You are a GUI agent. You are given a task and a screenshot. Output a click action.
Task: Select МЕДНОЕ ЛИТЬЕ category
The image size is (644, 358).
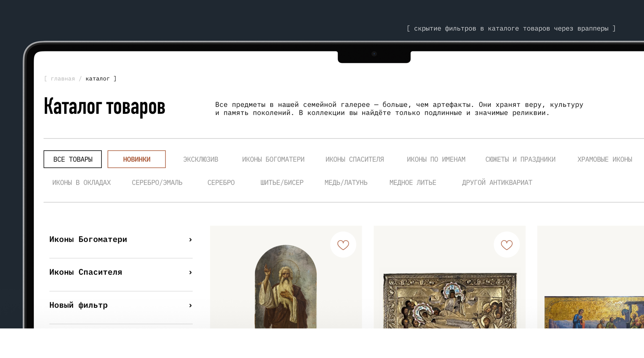413,182
